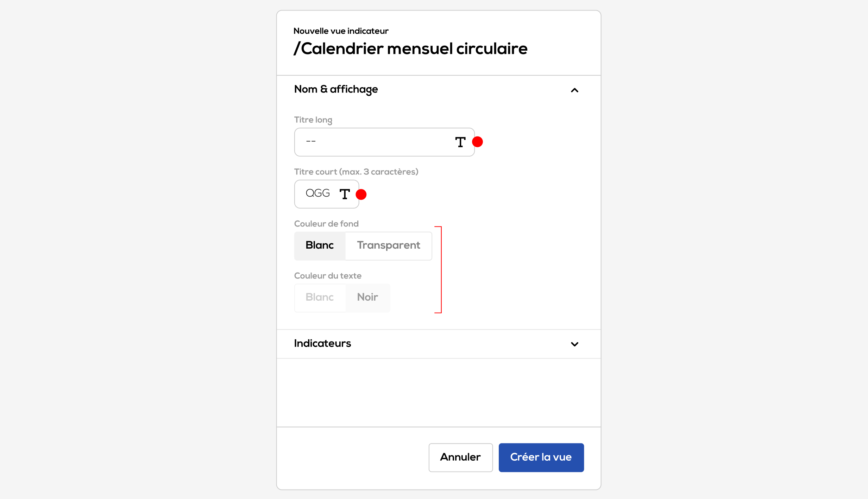Click the Indicateurs section header

(x=439, y=344)
